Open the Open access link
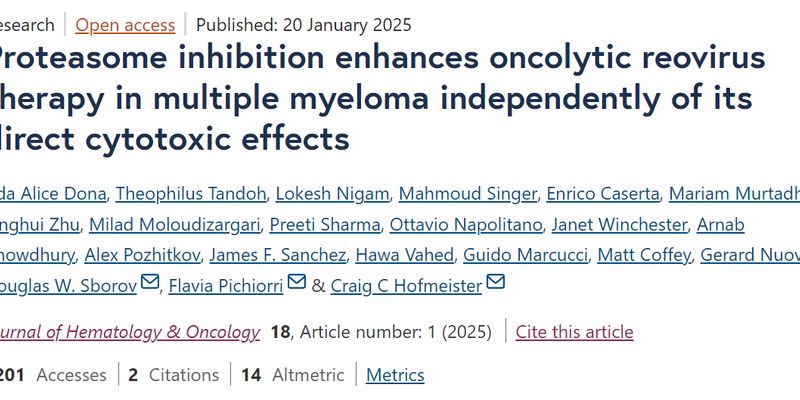800x400 pixels. [x=125, y=25]
